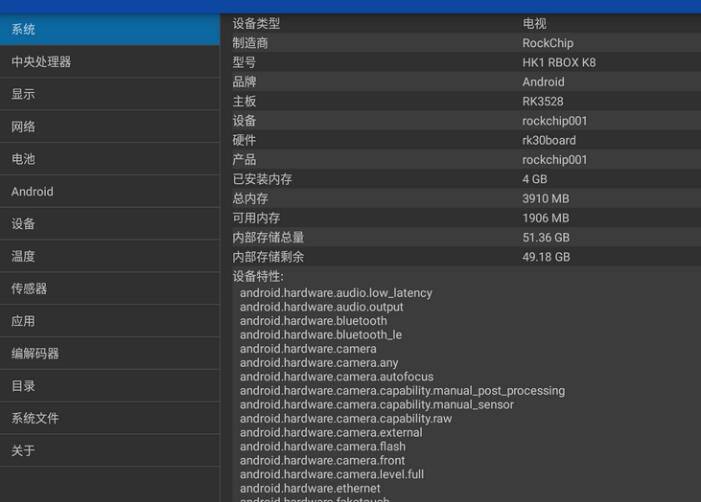Click the 内部存储剩余 label

[268, 257]
